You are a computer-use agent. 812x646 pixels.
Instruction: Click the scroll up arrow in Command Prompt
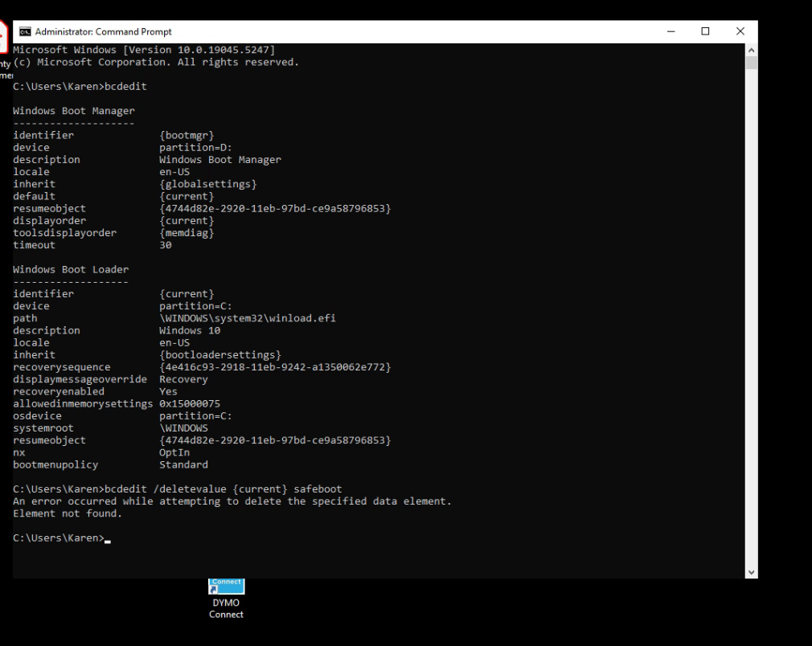[752, 50]
